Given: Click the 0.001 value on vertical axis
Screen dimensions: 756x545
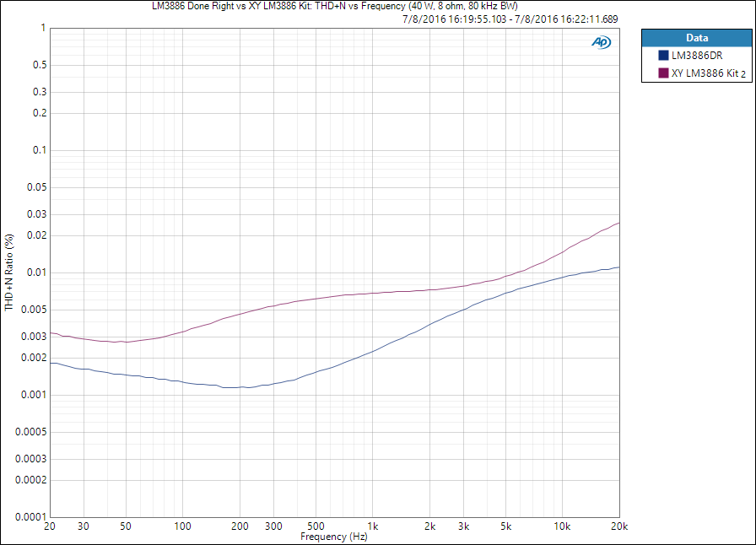Looking at the screenshot, I should (x=35, y=395).
